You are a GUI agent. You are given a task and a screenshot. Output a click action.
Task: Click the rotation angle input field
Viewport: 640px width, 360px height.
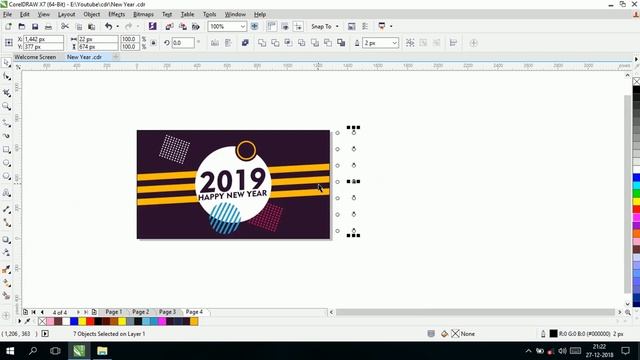pos(182,43)
